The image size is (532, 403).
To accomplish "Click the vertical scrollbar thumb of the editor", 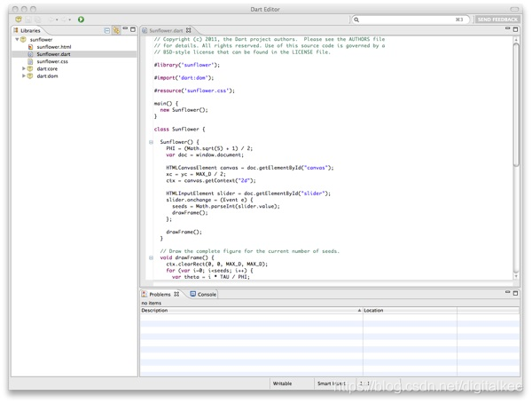I will click(516, 105).
